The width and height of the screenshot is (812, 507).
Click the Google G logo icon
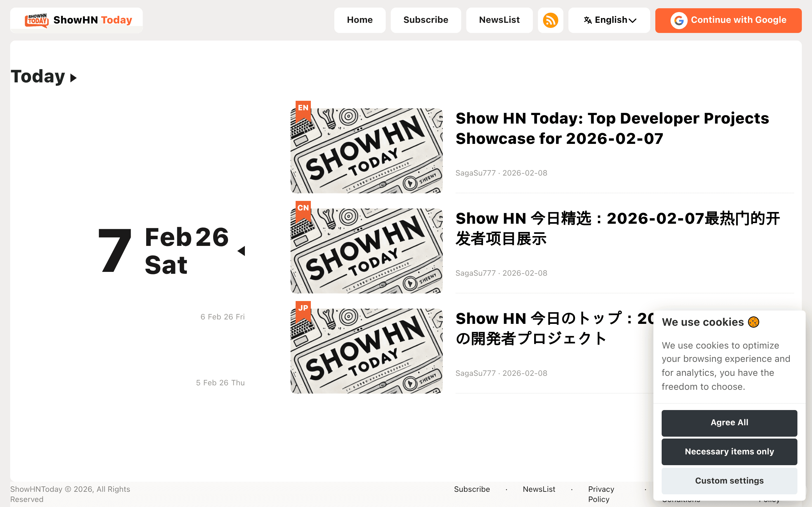(679, 21)
